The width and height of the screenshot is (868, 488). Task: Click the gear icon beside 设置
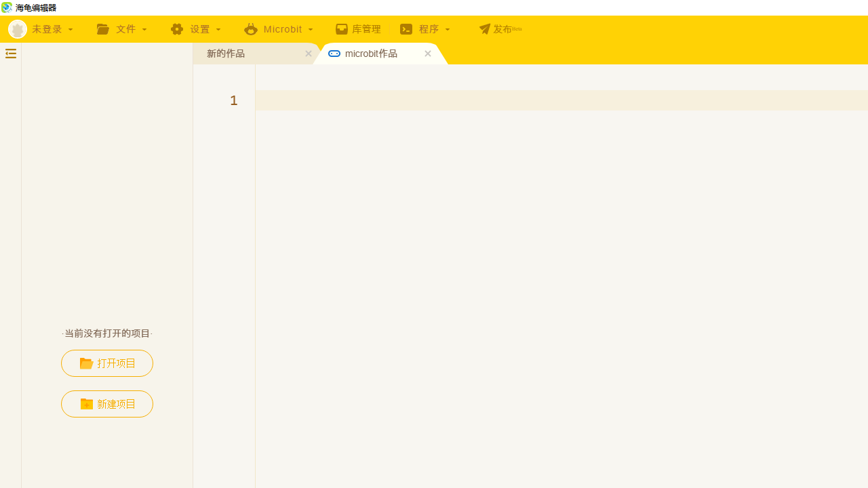[177, 29]
